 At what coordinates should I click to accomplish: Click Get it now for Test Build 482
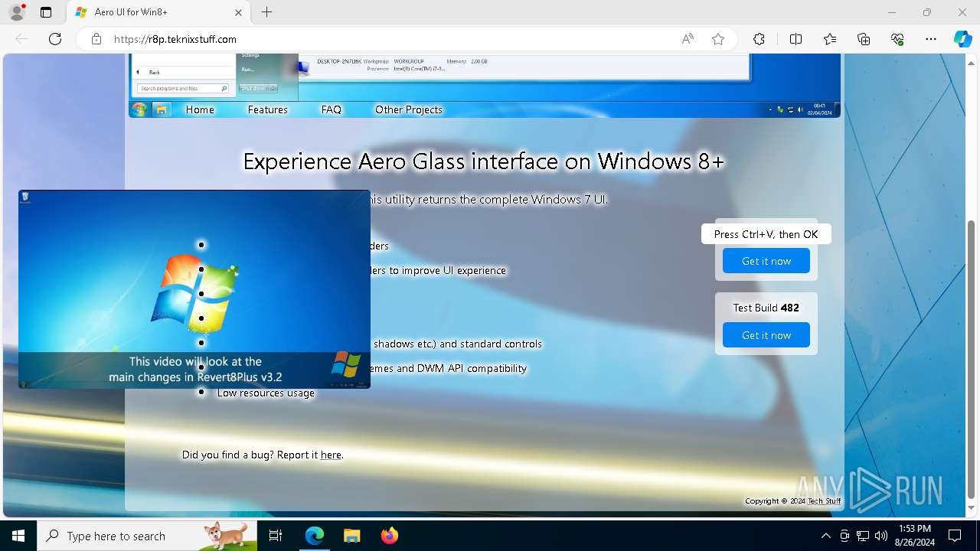click(x=766, y=335)
